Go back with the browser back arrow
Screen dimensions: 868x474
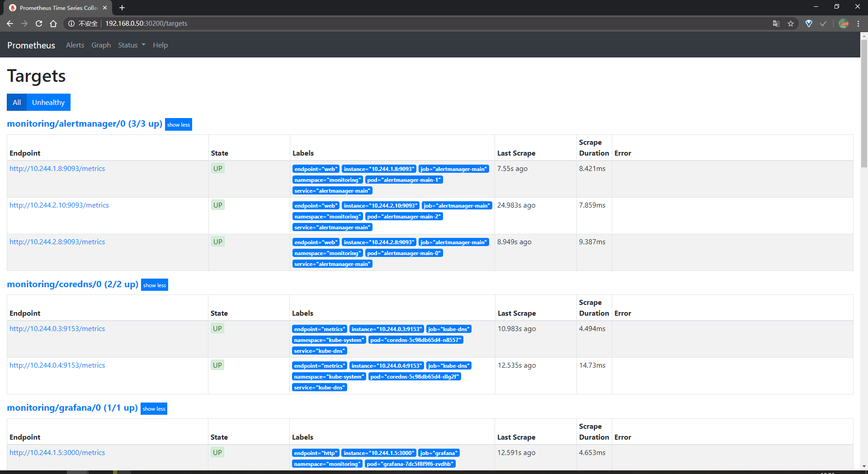(10, 24)
